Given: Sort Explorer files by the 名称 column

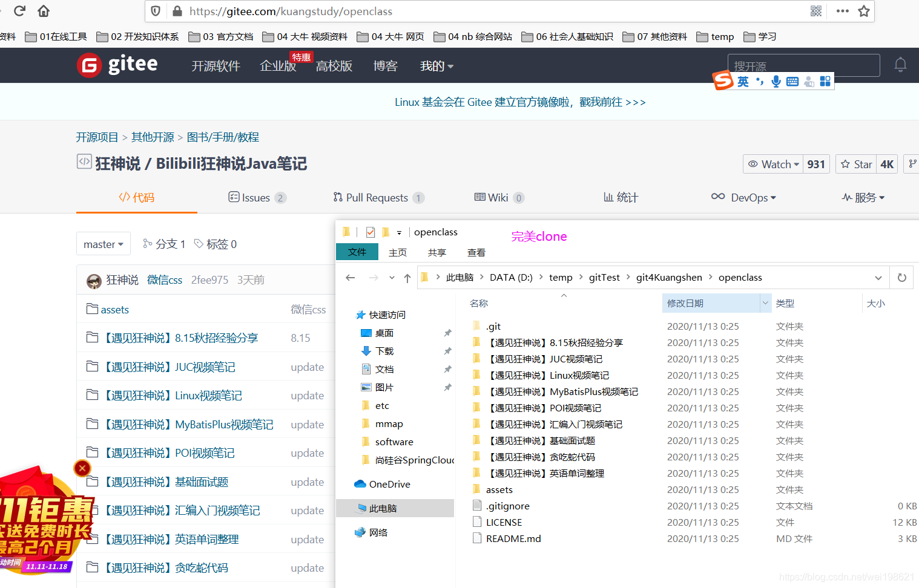Looking at the screenshot, I should point(479,303).
